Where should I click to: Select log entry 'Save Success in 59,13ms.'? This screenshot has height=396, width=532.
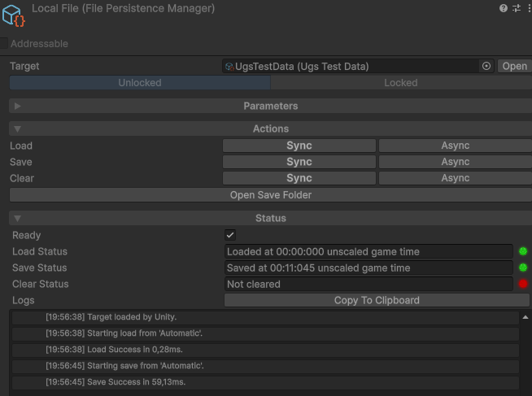point(265,382)
